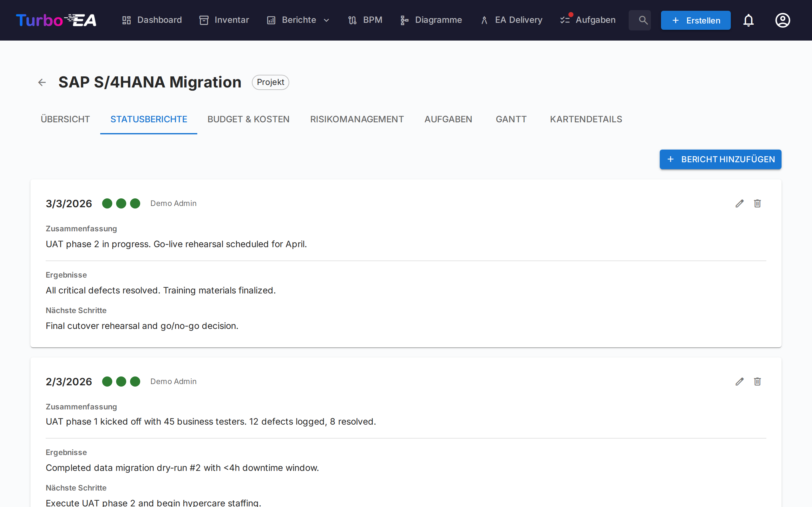Expand the Berichte dropdown menu

(x=298, y=20)
